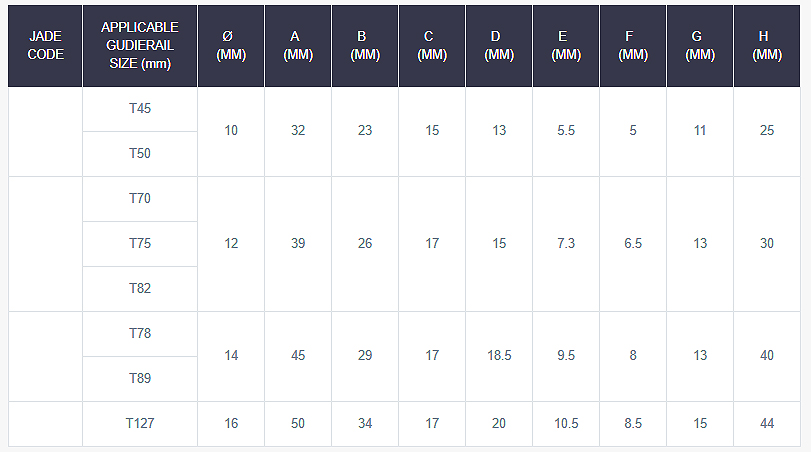
Task: Click the T50 guiderail size cell
Action: 140,154
